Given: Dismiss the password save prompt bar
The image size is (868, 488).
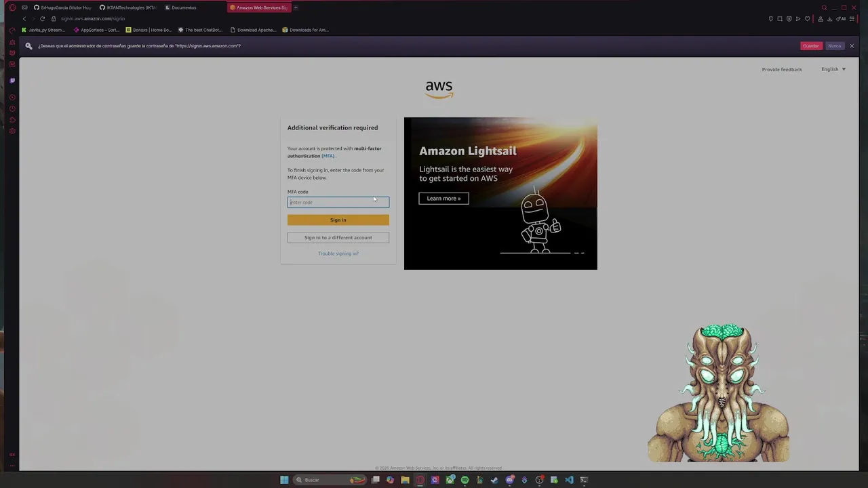Looking at the screenshot, I should 852,45.
